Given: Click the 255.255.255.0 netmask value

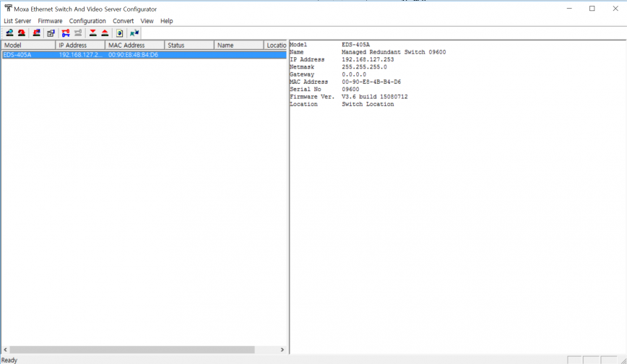Looking at the screenshot, I should (364, 67).
